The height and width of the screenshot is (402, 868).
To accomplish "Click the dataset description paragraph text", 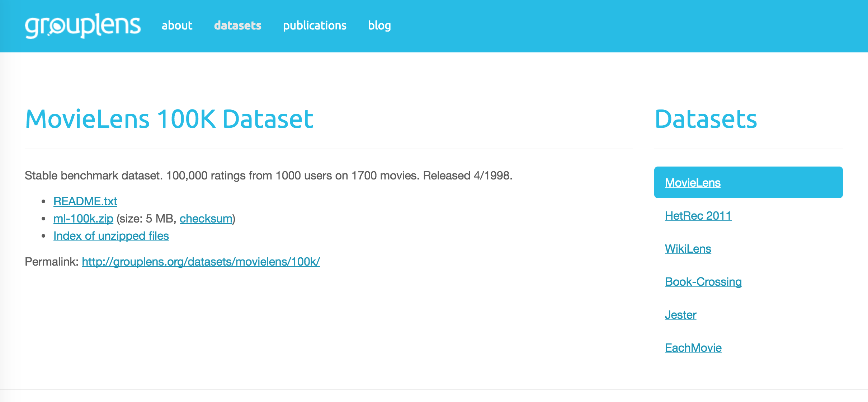I will click(x=268, y=176).
